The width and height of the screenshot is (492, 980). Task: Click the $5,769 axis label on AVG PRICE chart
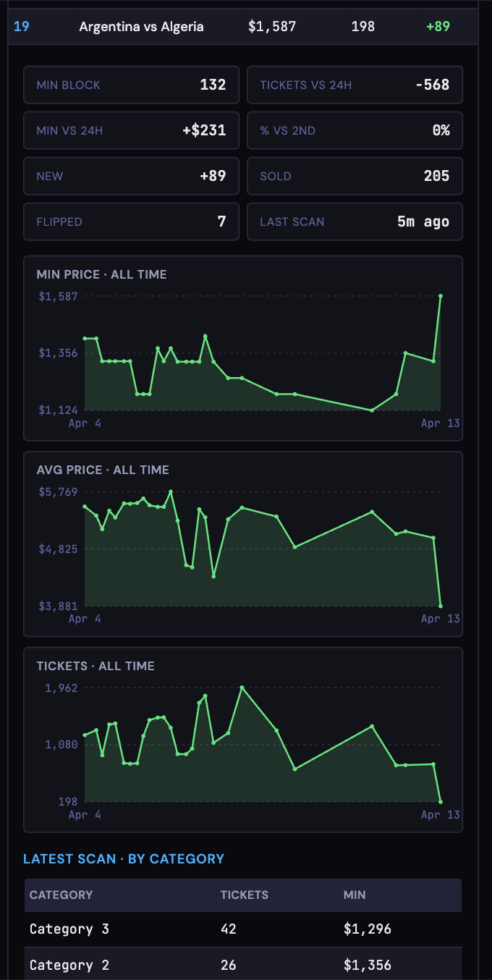[x=58, y=491]
